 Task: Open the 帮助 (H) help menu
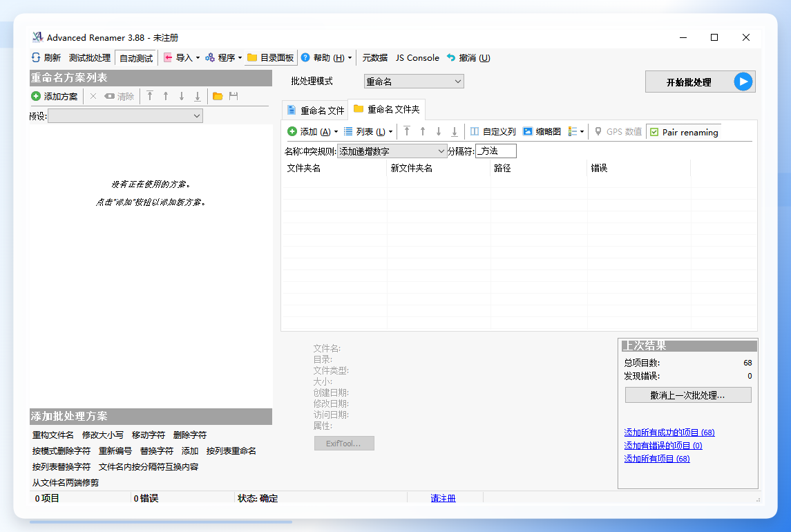click(x=326, y=57)
